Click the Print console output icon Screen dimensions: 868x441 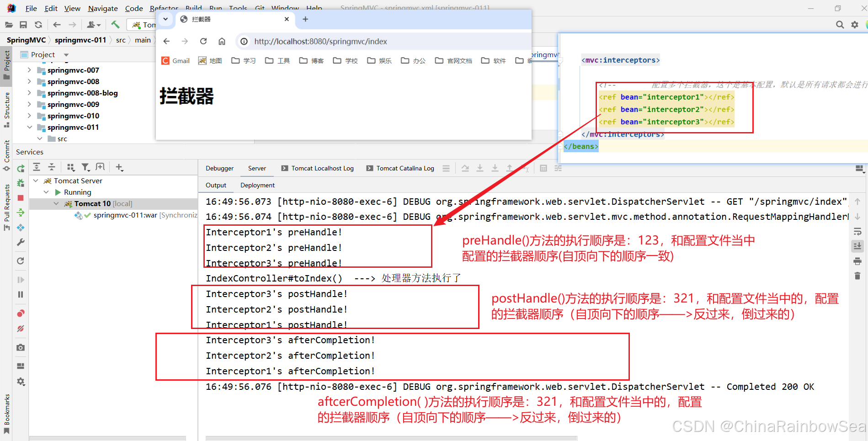[857, 261]
